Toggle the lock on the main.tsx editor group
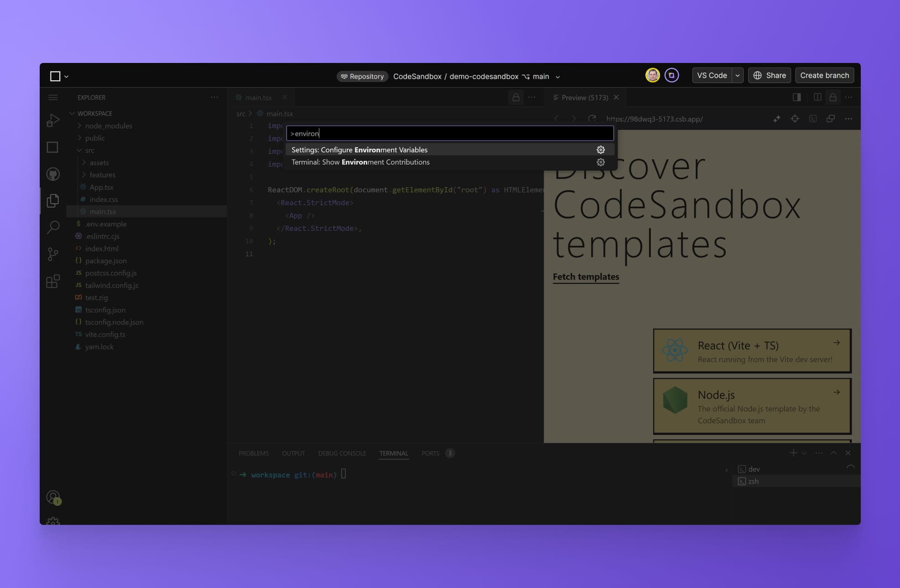This screenshot has height=588, width=900. point(516,97)
